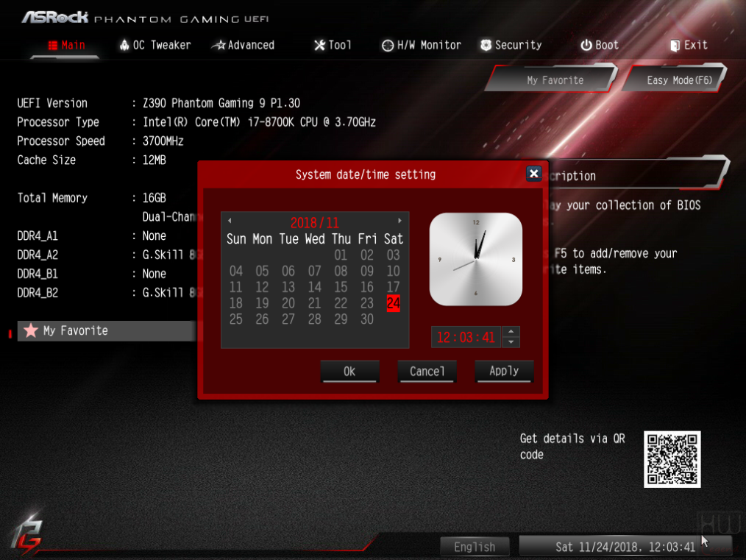Switch to H/W Monitor tab
The image size is (746, 560).
pos(422,45)
